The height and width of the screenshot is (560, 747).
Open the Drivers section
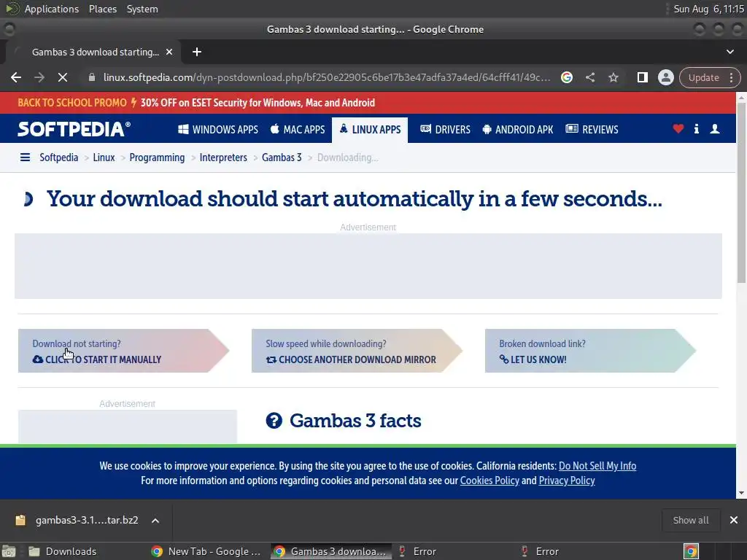445,130
